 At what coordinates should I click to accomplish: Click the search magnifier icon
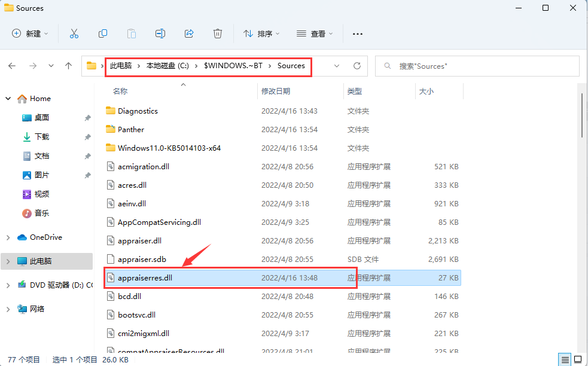(388, 66)
